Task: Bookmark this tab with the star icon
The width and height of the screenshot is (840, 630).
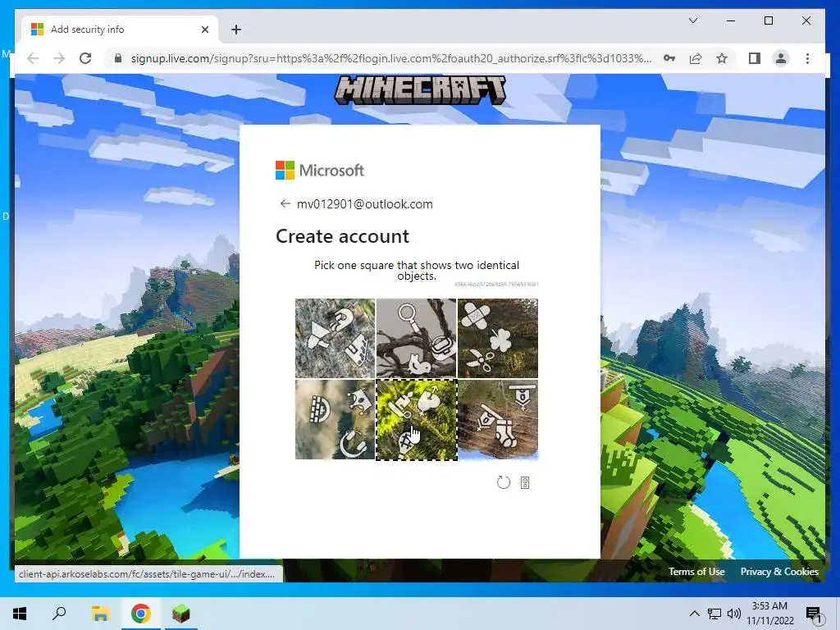Action: tap(722, 58)
